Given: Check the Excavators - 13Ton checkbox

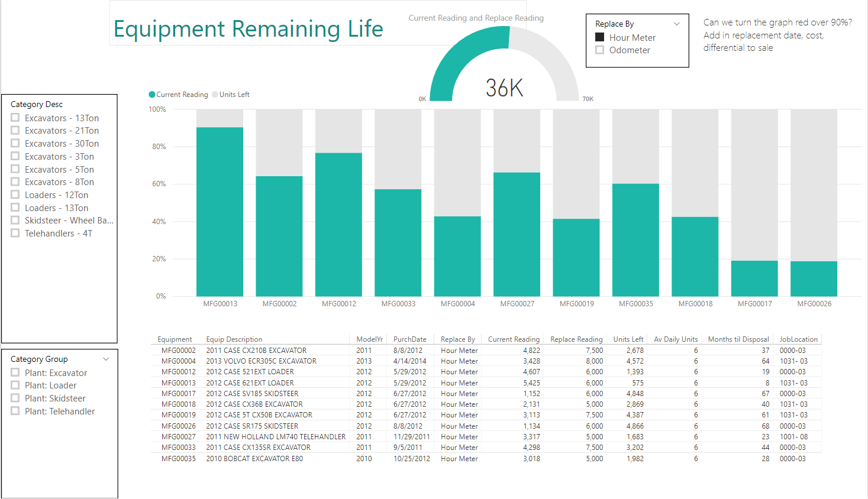Looking at the screenshot, I should click(x=15, y=118).
